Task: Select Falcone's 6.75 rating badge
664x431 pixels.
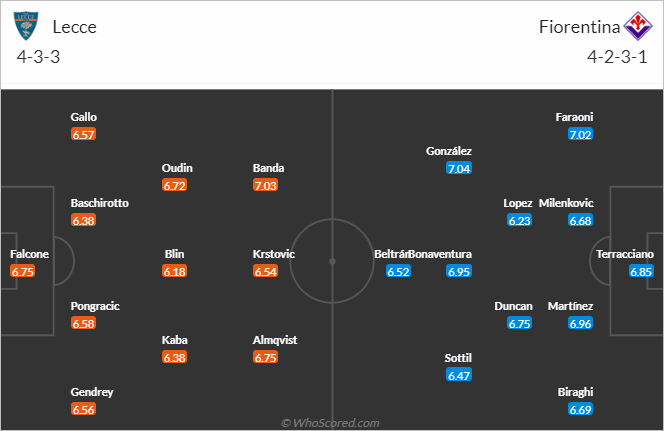Action: [22, 271]
